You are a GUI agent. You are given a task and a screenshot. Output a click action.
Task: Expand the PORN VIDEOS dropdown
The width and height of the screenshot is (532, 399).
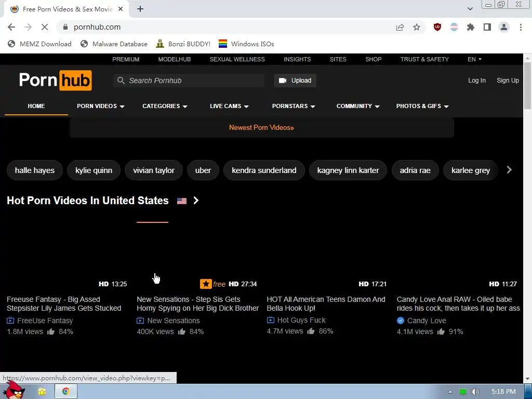click(101, 106)
